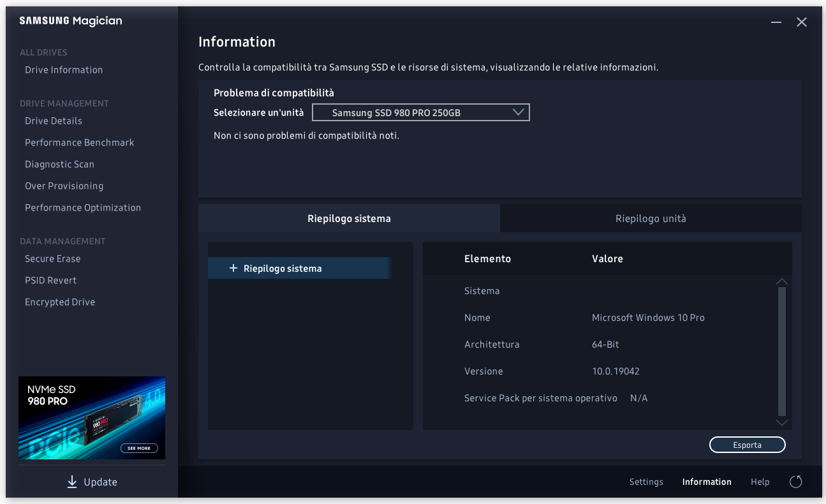Click the NVMe SSD 980 PRO banner
Viewport: 826px width, 504px height.
pyautogui.click(x=92, y=418)
